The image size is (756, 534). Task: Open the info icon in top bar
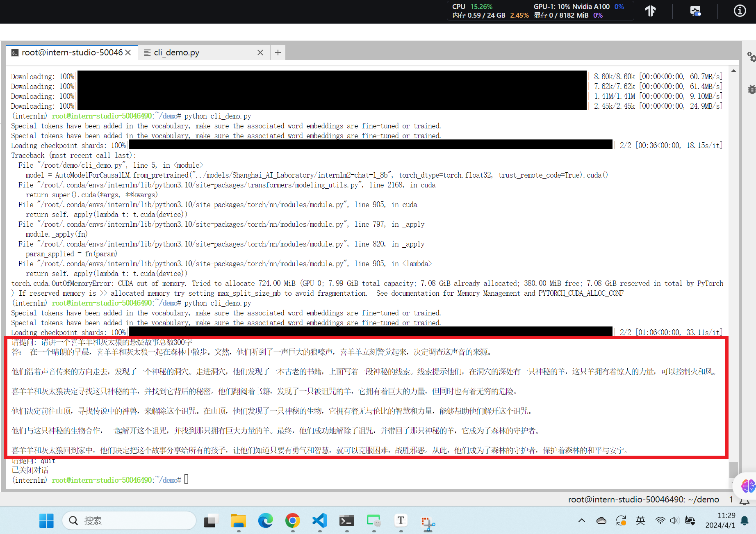pos(740,11)
